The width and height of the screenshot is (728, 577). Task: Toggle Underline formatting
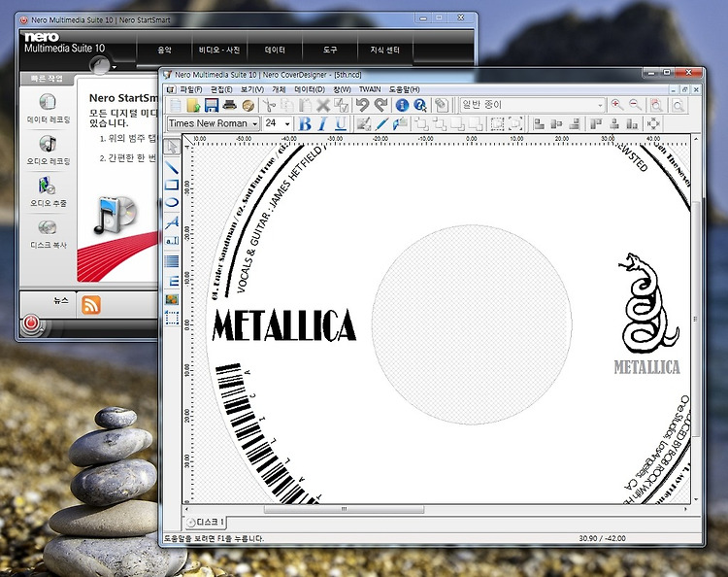(x=341, y=123)
